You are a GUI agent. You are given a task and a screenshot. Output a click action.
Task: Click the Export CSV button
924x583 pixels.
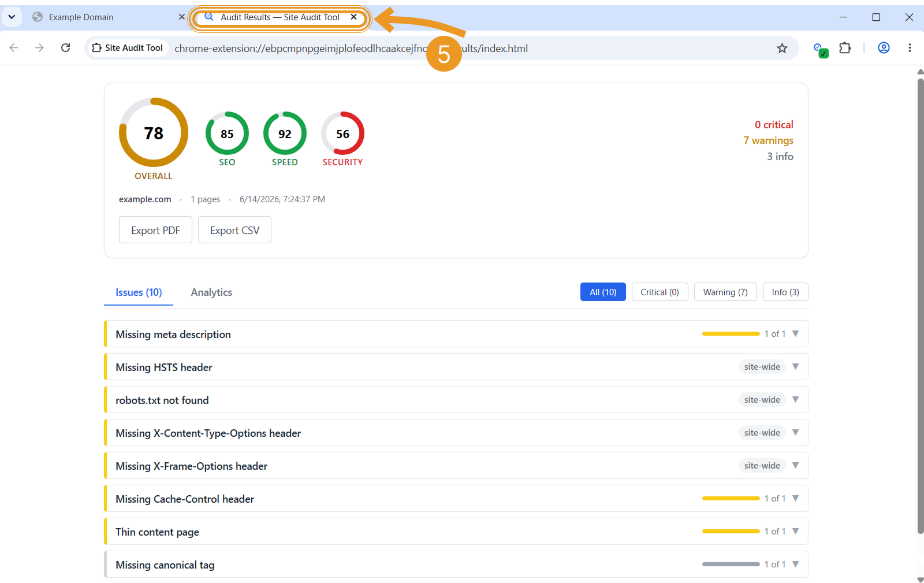pos(234,230)
